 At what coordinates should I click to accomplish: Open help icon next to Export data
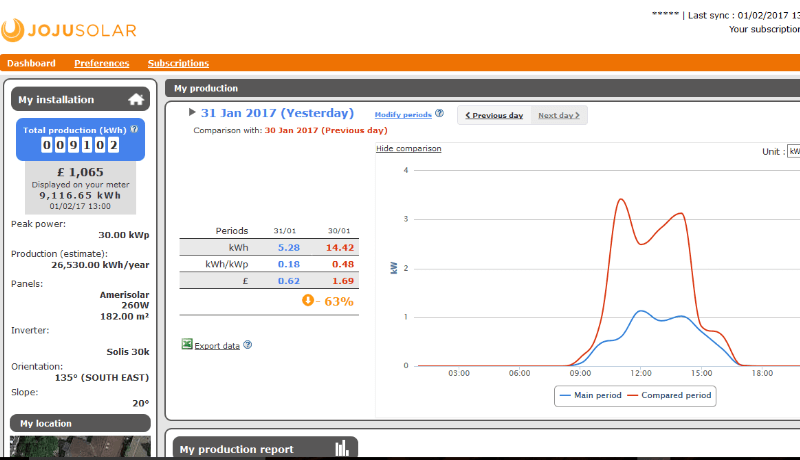[248, 345]
